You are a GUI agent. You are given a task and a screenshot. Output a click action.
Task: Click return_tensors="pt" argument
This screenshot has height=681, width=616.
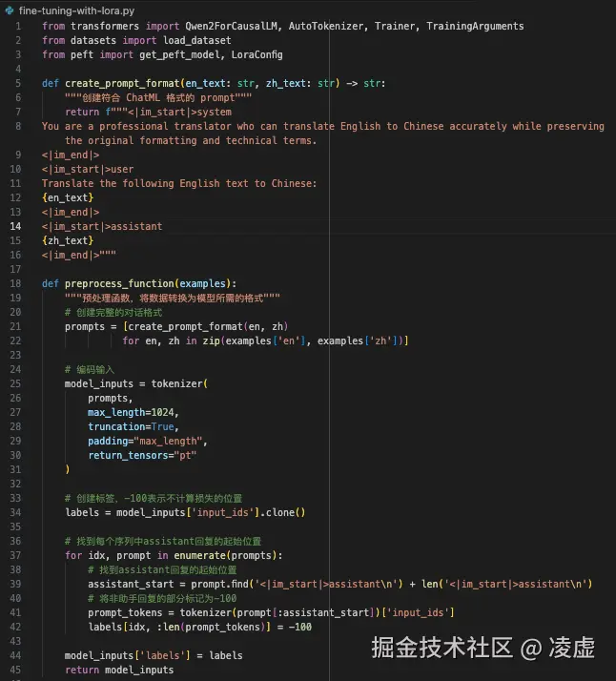pos(142,456)
